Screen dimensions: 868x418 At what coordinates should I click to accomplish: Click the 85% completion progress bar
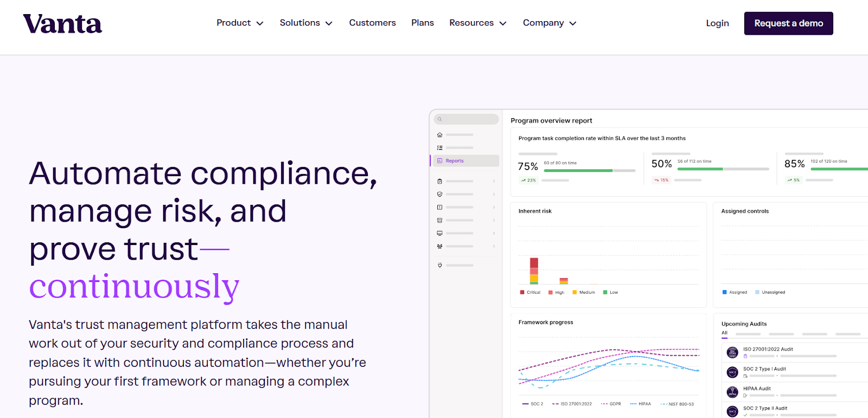(839, 169)
